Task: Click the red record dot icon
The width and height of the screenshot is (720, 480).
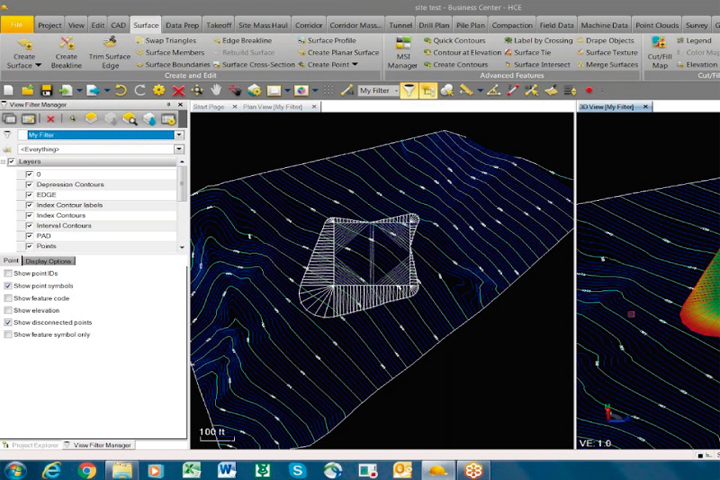Action: [589, 90]
